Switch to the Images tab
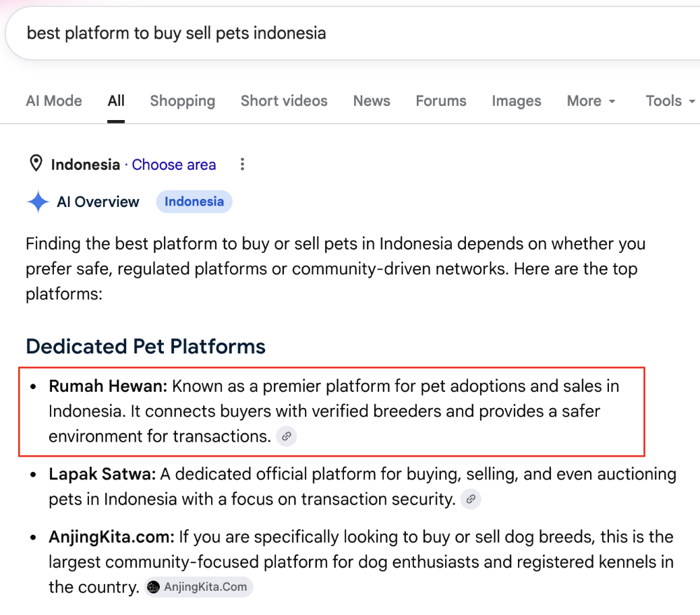The height and width of the screenshot is (615, 700). (517, 101)
